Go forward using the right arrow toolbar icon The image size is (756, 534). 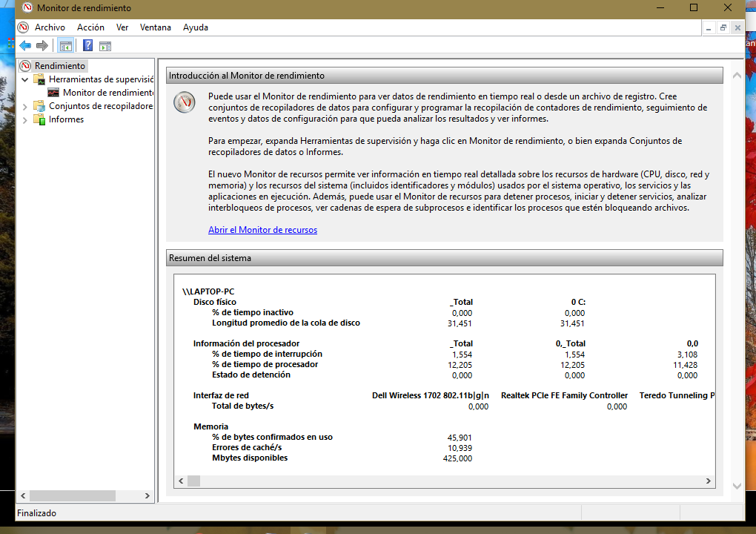(42, 46)
